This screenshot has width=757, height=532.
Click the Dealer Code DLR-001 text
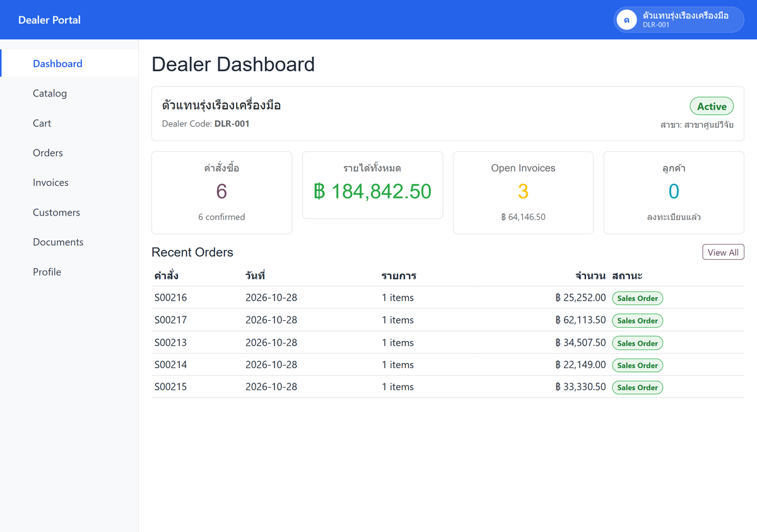tap(206, 124)
